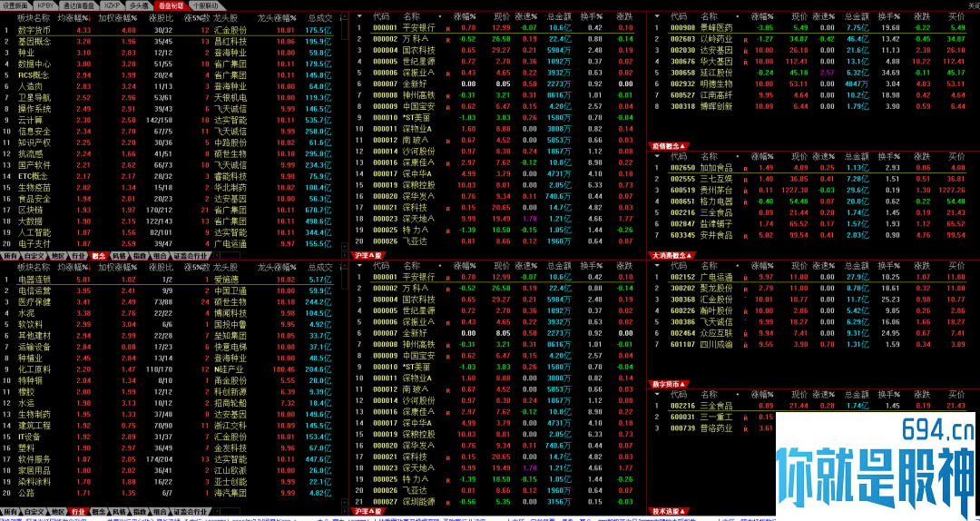Select 地区 tab in upper-left sector panel
The width and height of the screenshot is (980, 521).
point(57,256)
